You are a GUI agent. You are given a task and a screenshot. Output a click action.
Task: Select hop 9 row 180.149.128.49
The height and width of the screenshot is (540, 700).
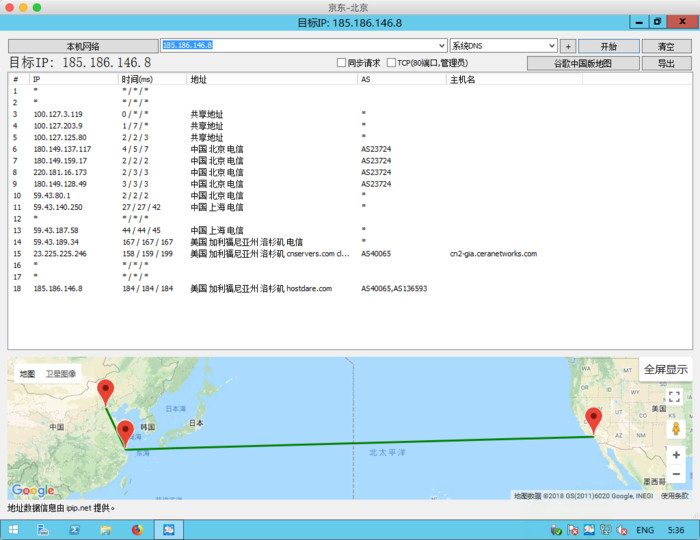coord(350,184)
